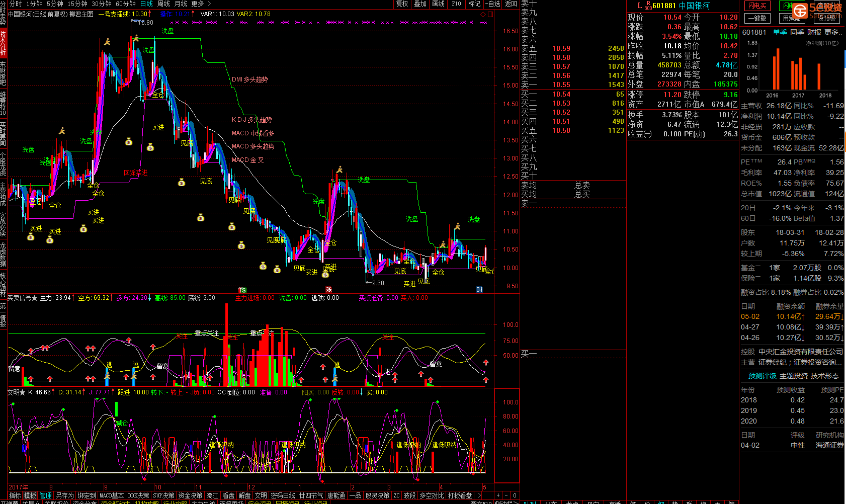Select the 一品 template
This screenshot has height=504, width=846.
(356, 495)
